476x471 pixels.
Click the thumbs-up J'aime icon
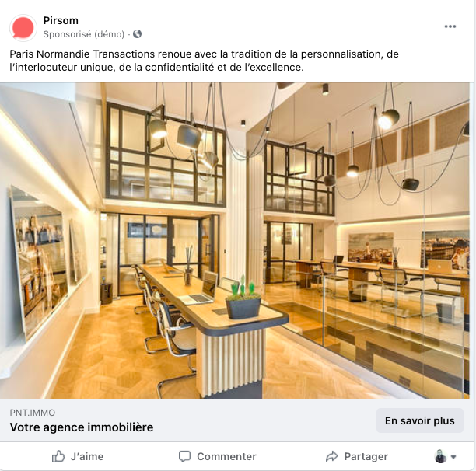(58, 456)
